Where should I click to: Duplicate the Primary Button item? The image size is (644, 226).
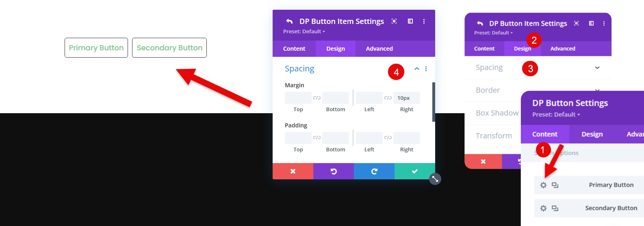(x=555, y=185)
